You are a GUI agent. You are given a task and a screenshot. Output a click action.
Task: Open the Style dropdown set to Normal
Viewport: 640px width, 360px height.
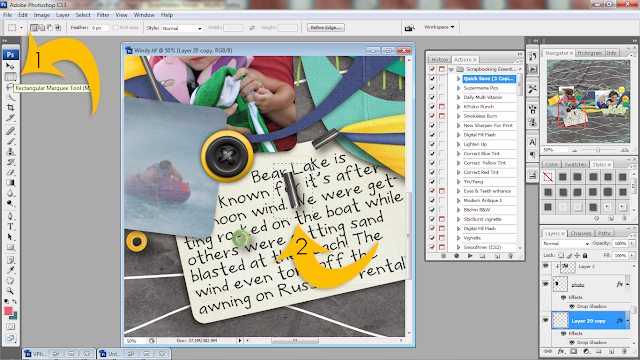(182, 28)
